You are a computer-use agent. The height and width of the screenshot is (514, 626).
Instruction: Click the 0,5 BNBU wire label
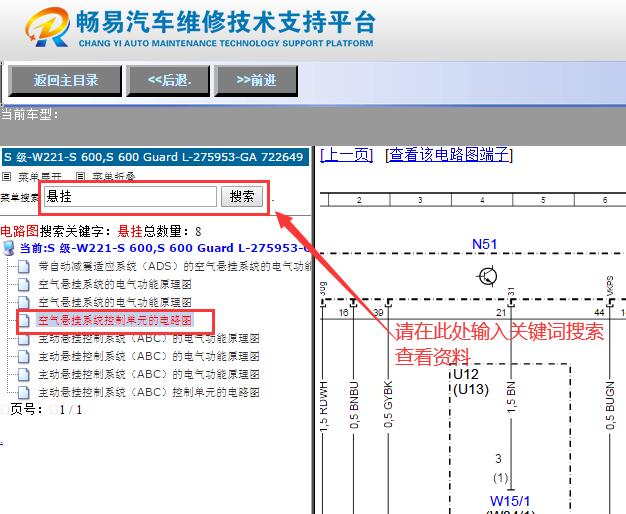[354, 405]
